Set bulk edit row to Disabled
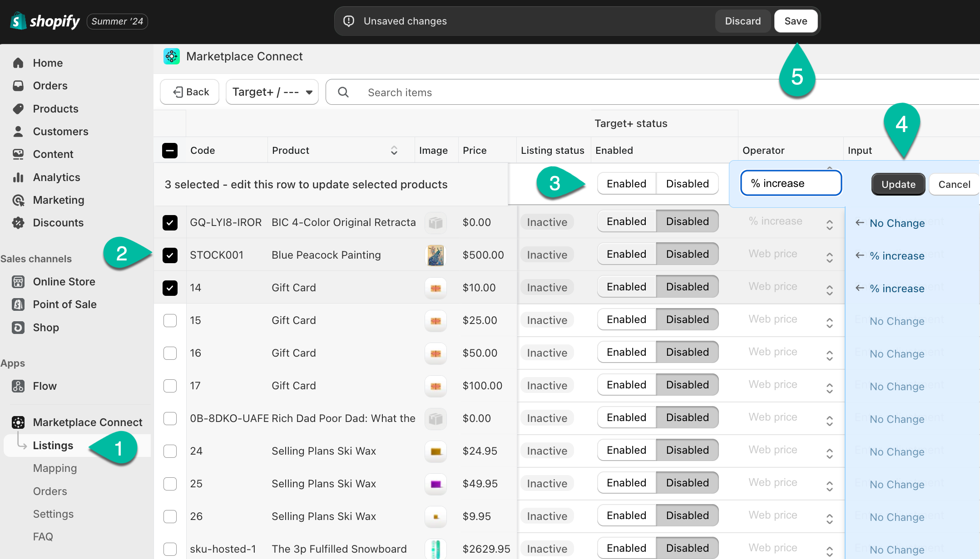 (x=688, y=184)
